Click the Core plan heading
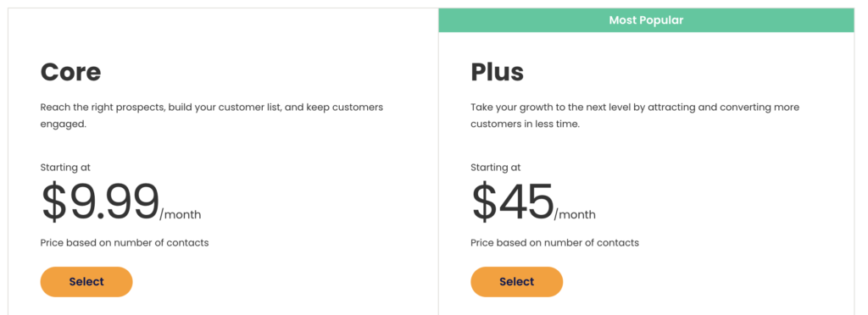This screenshot has width=868, height=315. 71,72
